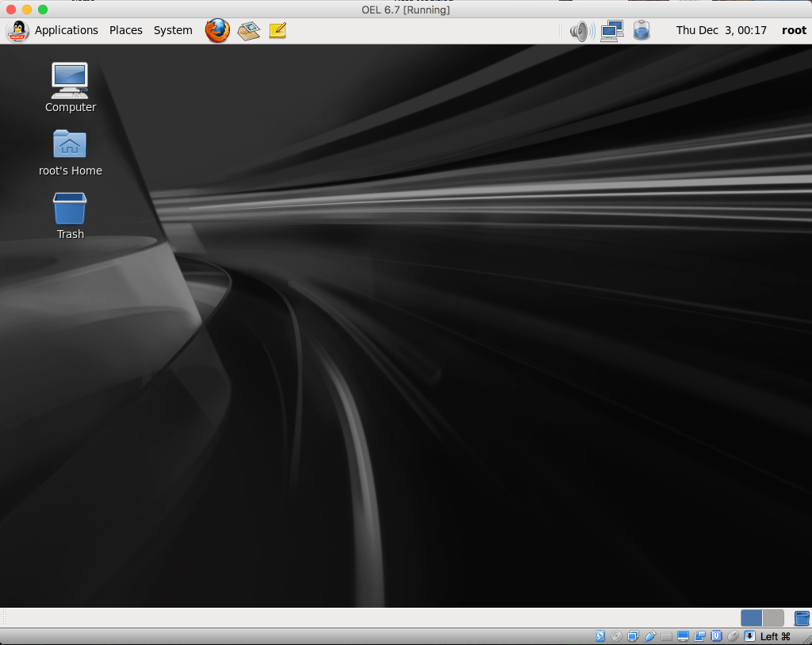Click the VirtualBox shared folders icon

pyautogui.click(x=666, y=636)
